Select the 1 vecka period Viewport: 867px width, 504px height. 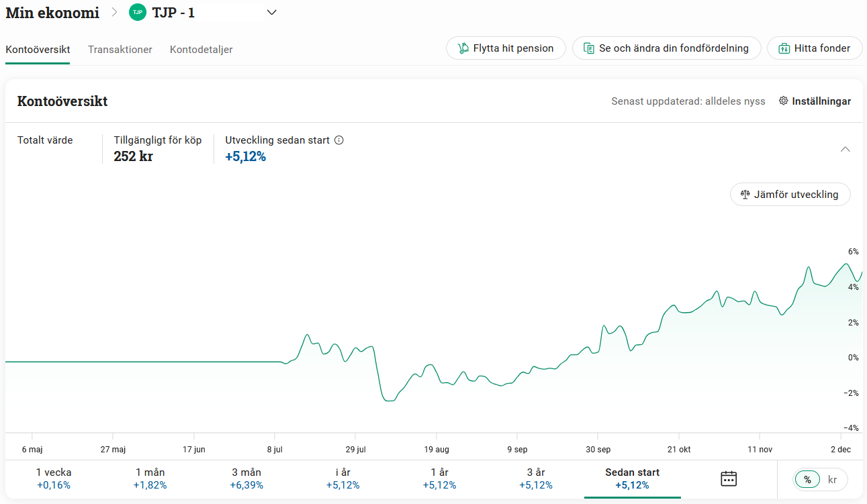point(54,478)
